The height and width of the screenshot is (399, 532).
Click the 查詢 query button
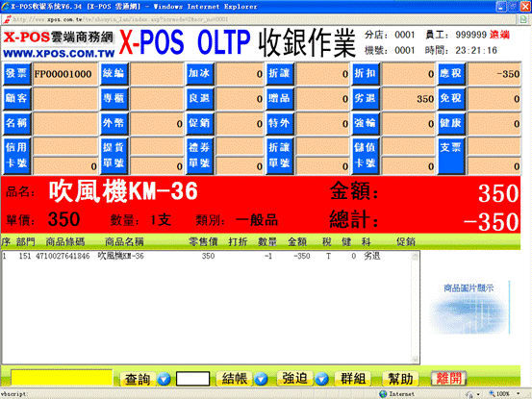138,379
